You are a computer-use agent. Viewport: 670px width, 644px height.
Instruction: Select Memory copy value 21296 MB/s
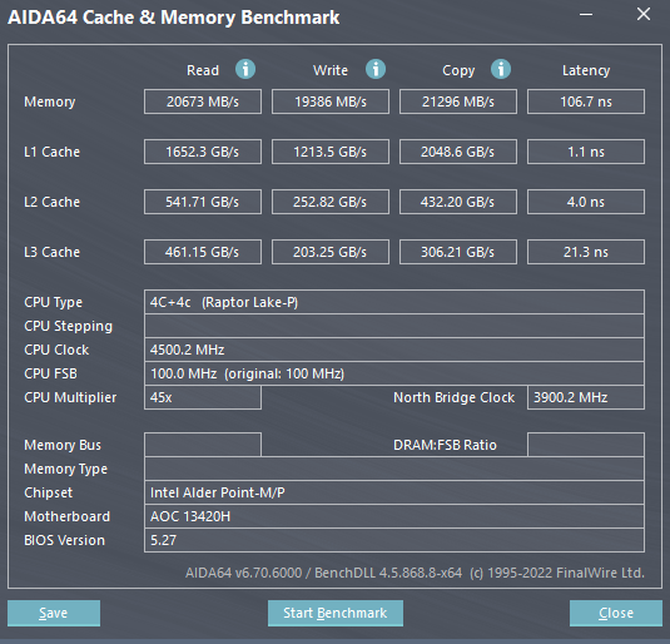point(458,102)
